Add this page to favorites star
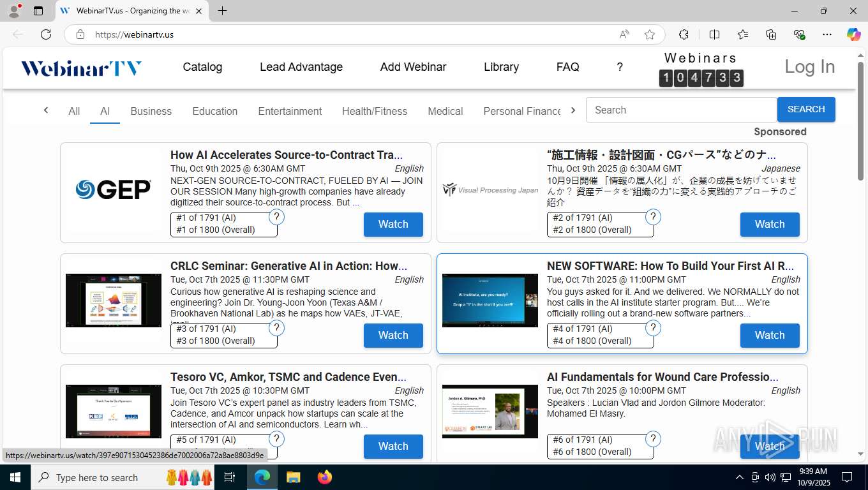Screen dimensions: 868x490 650,34
